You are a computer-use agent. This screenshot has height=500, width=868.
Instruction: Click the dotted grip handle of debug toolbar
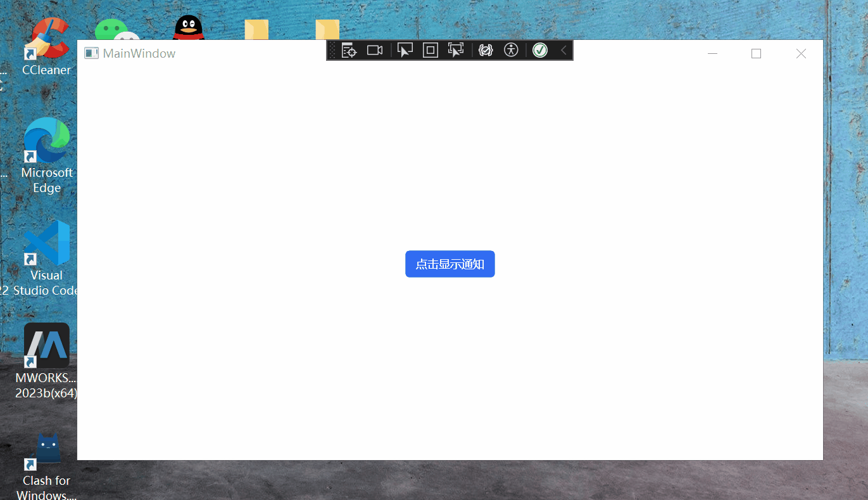(x=333, y=50)
